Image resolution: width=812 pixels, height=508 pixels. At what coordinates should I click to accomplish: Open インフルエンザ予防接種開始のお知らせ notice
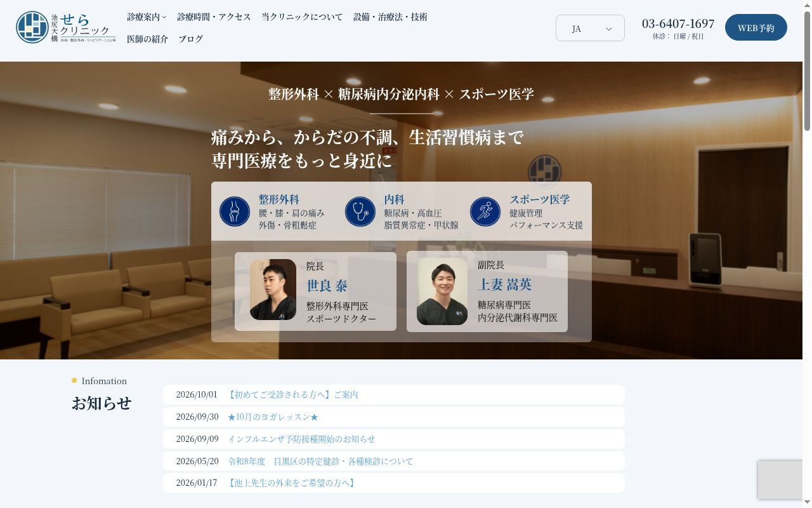click(x=301, y=439)
